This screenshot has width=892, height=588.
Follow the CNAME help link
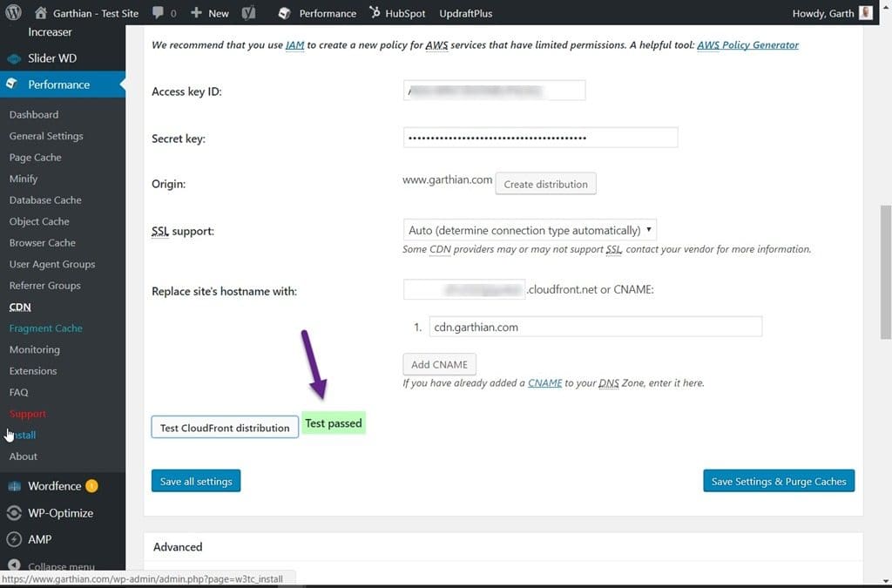click(545, 383)
